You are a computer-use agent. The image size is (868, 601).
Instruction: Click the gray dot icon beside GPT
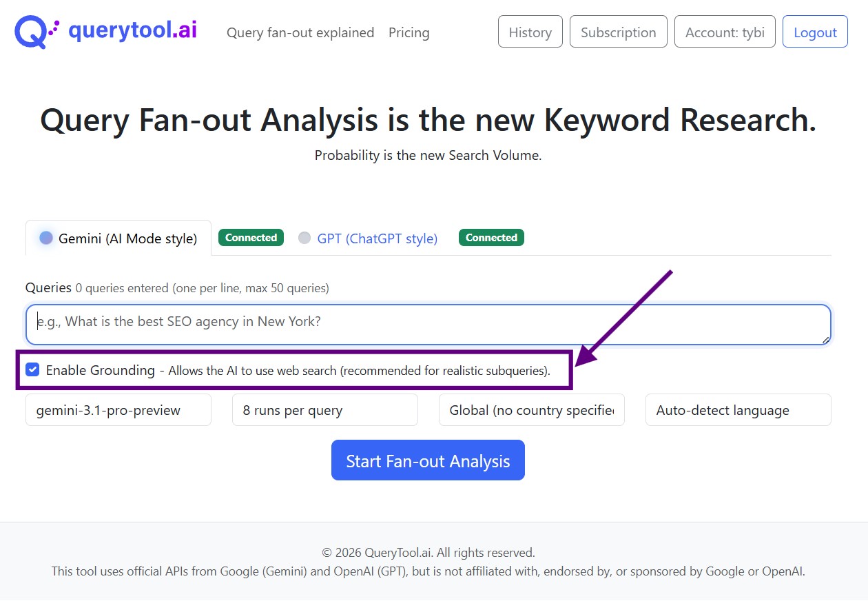point(304,238)
